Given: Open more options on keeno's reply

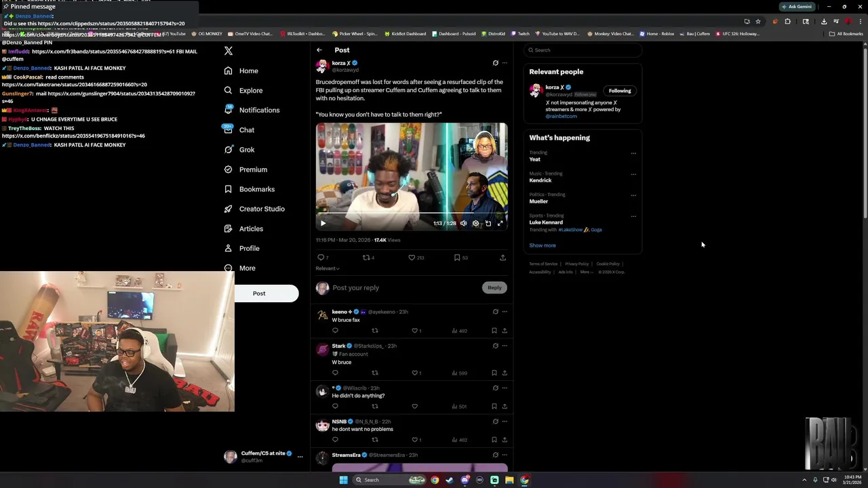Looking at the screenshot, I should [x=505, y=312].
